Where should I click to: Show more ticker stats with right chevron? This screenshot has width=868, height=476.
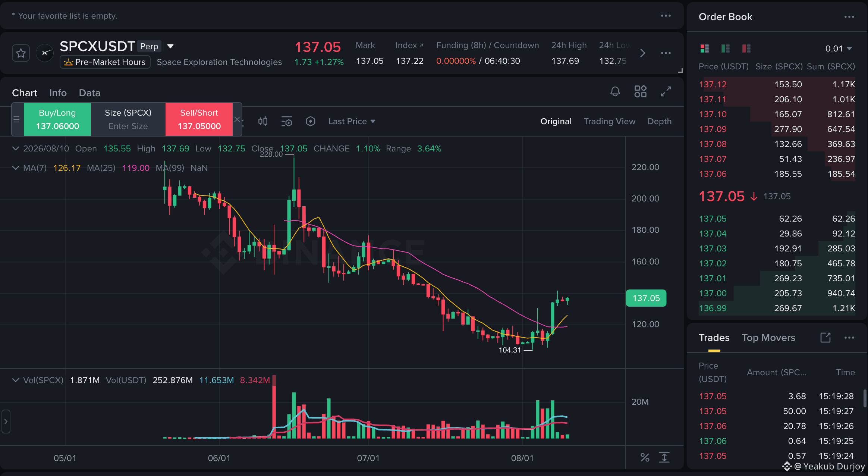(642, 53)
